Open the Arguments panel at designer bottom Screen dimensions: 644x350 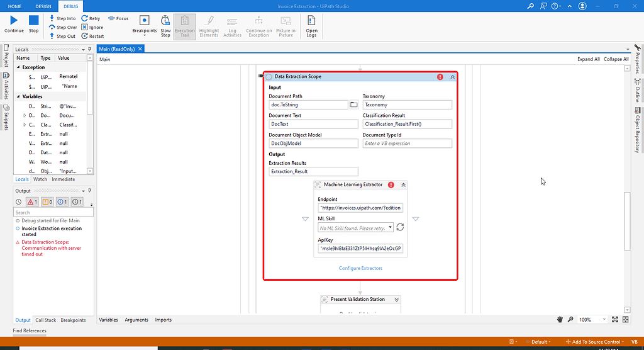[x=136, y=320]
